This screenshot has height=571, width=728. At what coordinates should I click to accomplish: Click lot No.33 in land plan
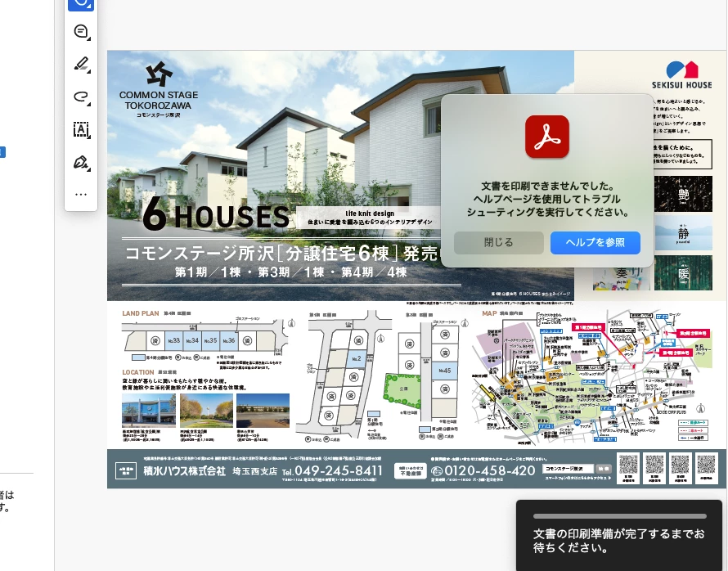pyautogui.click(x=173, y=341)
